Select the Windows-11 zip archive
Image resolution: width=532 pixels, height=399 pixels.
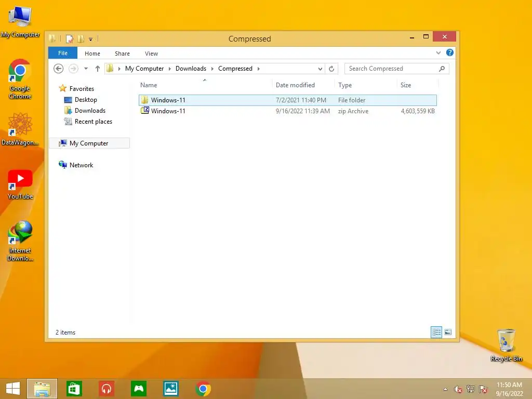point(288,111)
